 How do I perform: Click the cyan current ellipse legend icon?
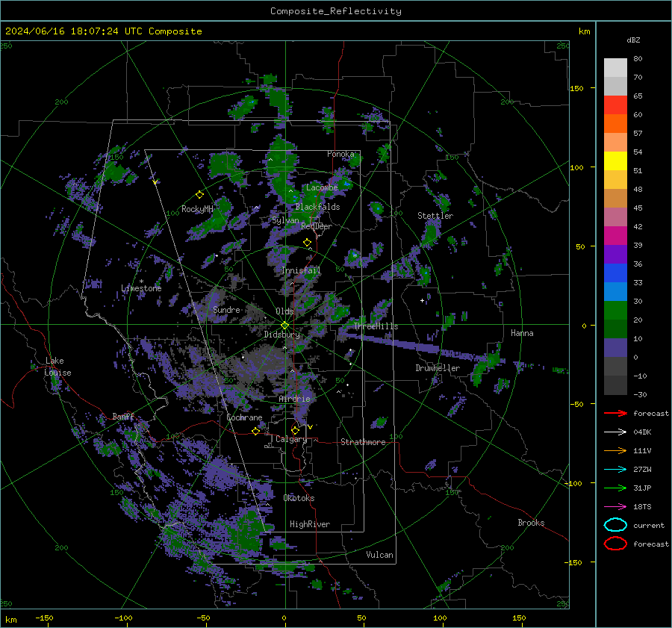pyautogui.click(x=615, y=525)
